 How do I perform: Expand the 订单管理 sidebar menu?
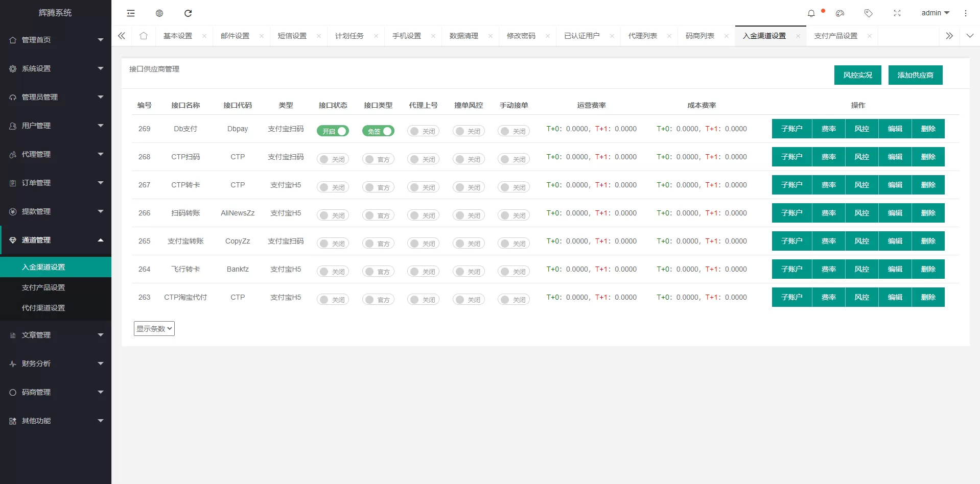point(56,183)
